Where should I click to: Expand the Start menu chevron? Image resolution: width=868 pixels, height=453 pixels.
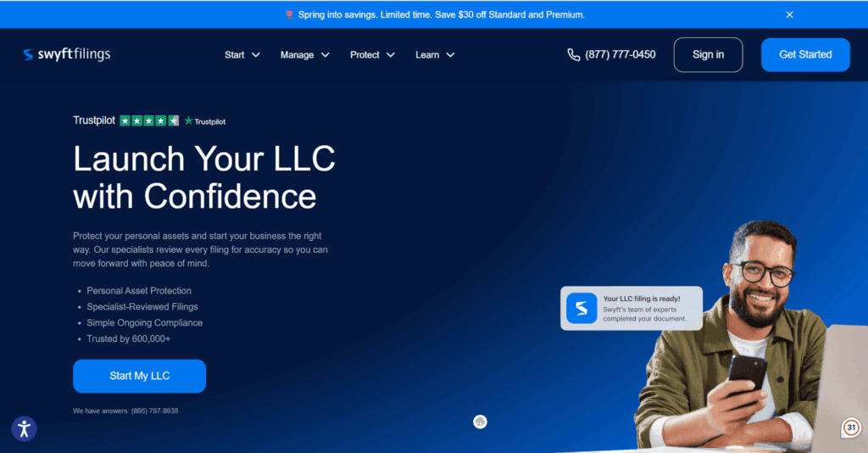pyautogui.click(x=256, y=55)
